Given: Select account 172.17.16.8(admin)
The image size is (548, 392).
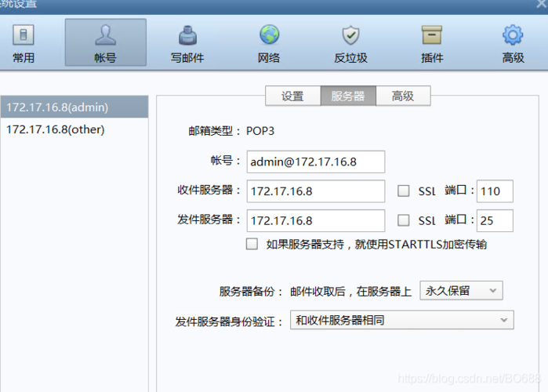Looking at the screenshot, I should point(74,107).
